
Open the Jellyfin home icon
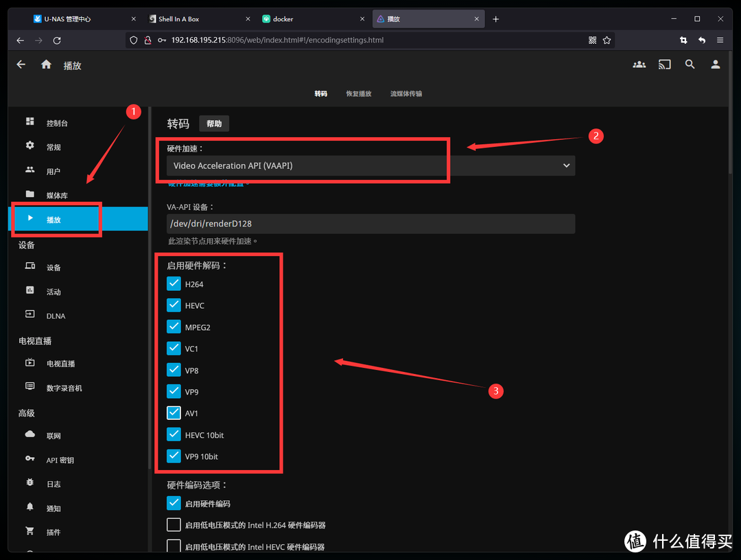46,65
